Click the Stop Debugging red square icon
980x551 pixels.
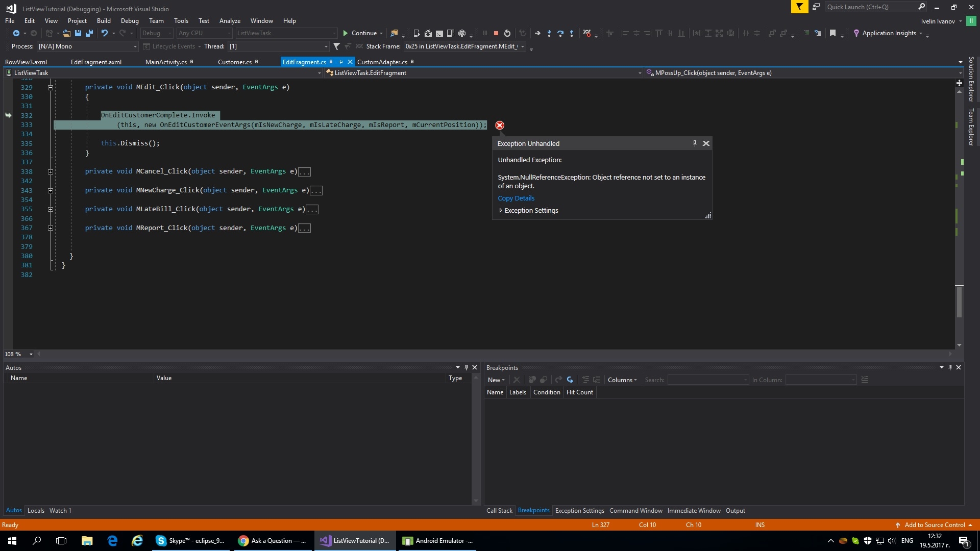tap(496, 33)
